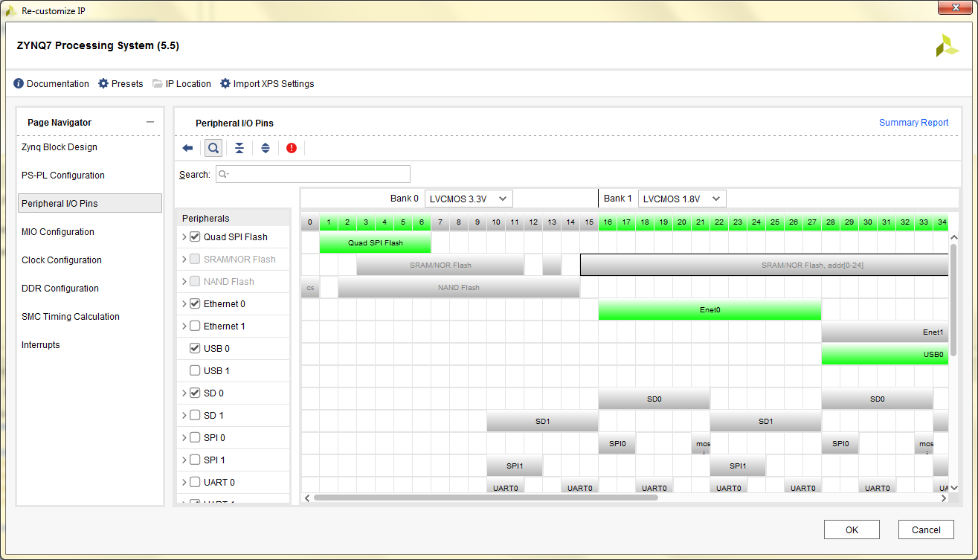Click the green Enet0 pin assignment bar

point(710,310)
